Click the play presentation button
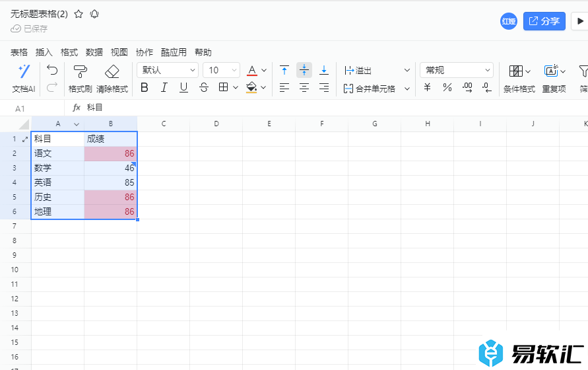 pos(579,21)
